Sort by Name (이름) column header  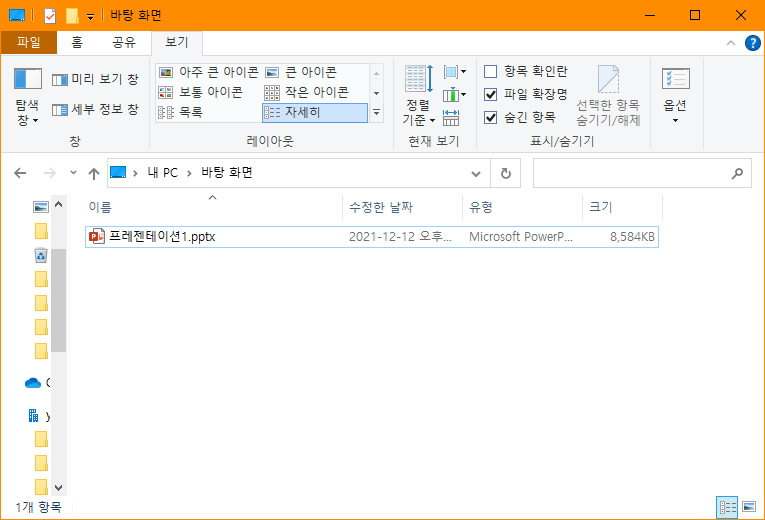[213, 207]
